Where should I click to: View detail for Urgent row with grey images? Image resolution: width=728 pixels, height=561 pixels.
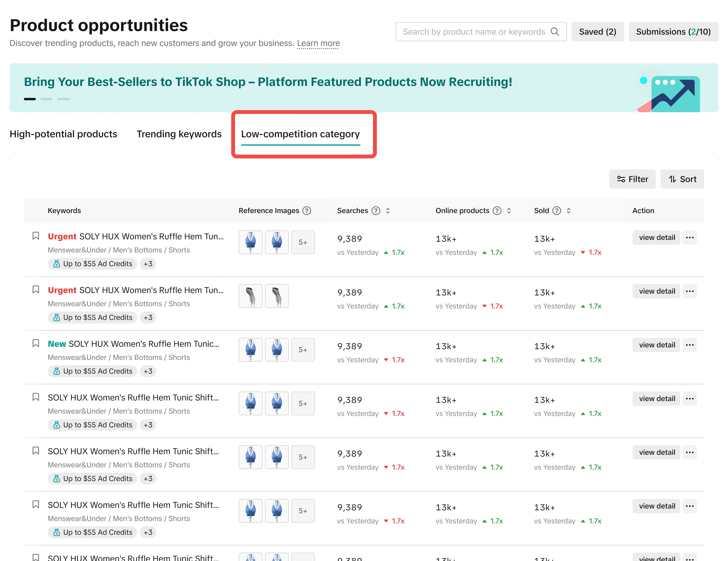(656, 291)
